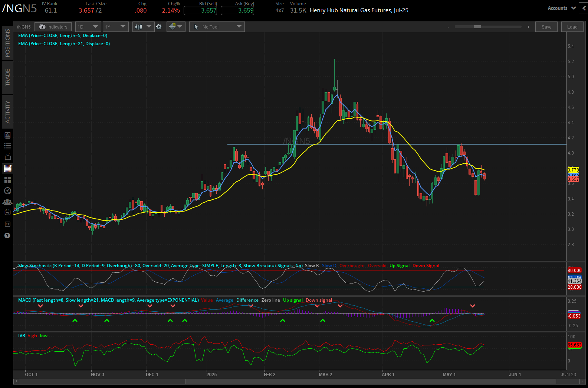Click the 3.778 yellow price label
Viewport: 588px width, 388px height.
coord(573,170)
